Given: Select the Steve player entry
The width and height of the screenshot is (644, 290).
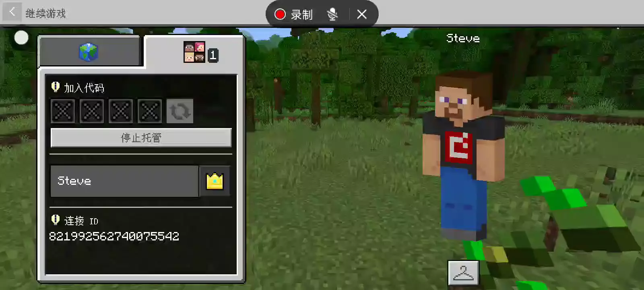Looking at the screenshot, I should pos(124,181).
